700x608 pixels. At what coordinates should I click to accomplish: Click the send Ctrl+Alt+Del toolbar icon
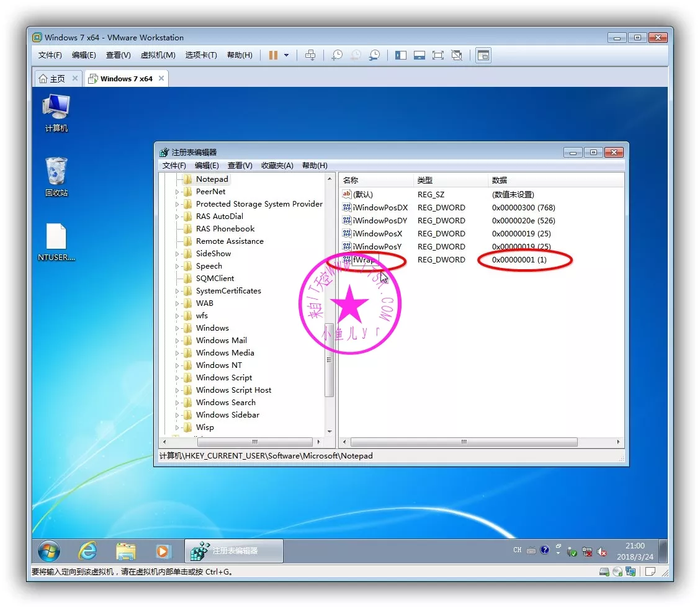tap(310, 55)
